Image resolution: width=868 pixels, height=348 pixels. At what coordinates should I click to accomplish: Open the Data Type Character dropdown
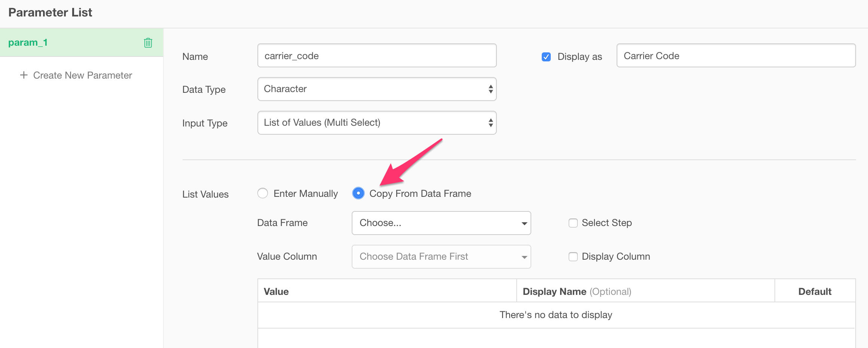377,89
